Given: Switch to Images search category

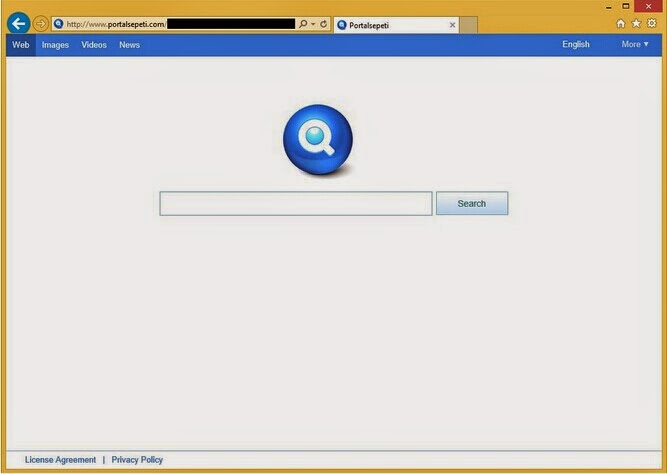Looking at the screenshot, I should pyautogui.click(x=55, y=45).
